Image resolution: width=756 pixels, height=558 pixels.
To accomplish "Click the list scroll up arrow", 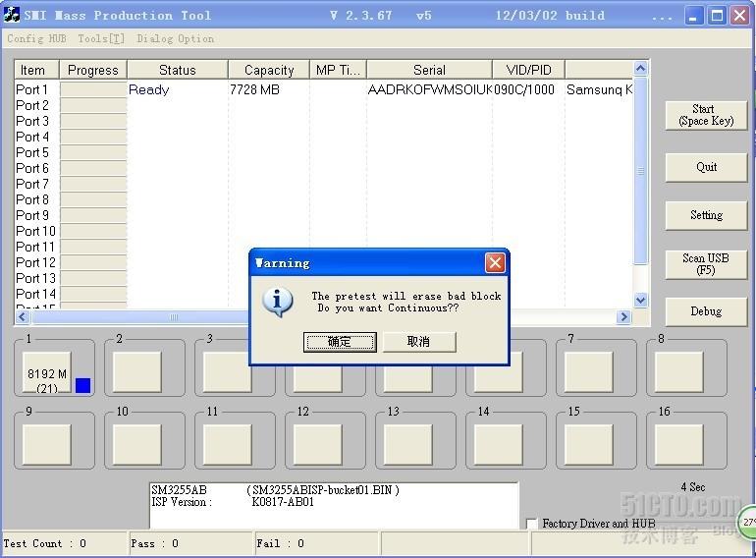I will tap(640, 69).
